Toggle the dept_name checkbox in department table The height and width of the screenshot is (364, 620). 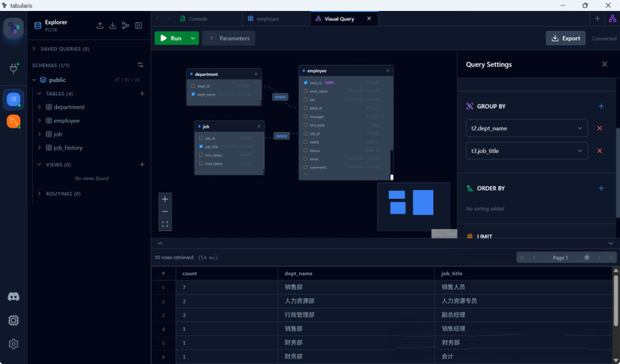tap(193, 94)
